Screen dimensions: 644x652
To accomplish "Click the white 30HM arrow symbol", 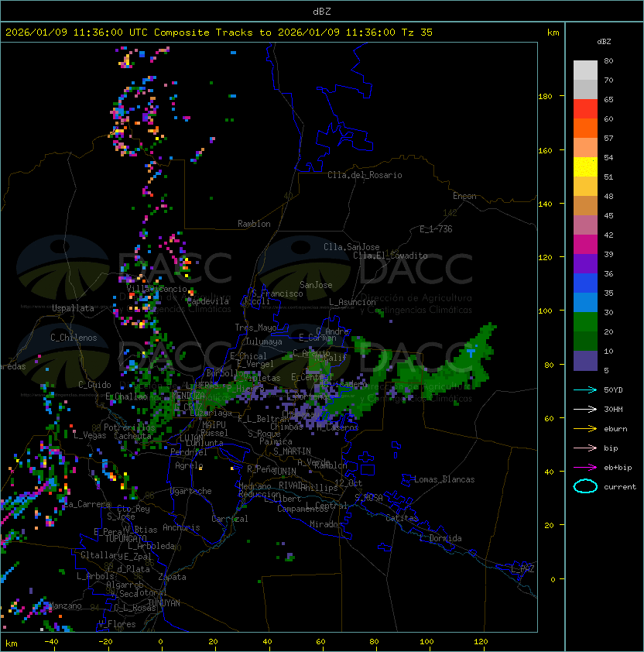I will tap(585, 408).
